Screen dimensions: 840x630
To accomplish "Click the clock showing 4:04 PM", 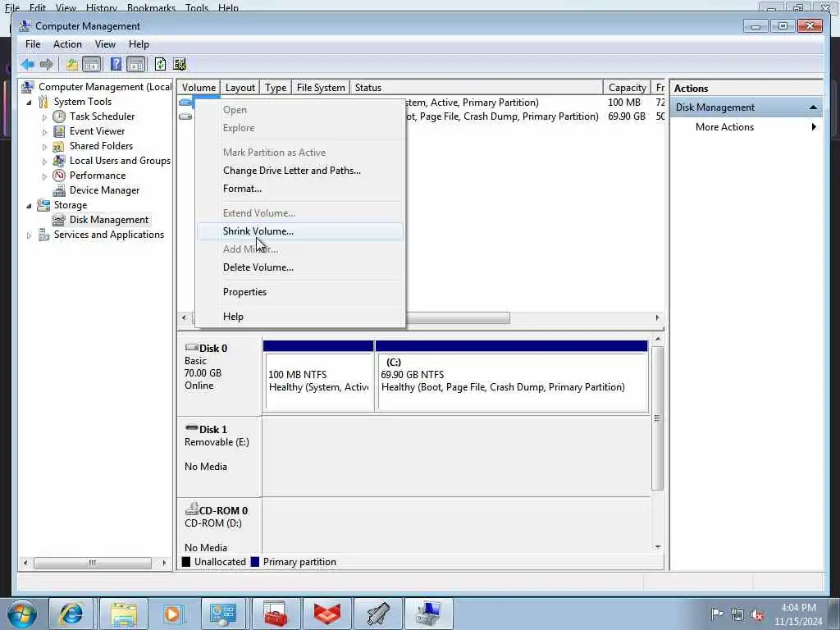I will 798,608.
